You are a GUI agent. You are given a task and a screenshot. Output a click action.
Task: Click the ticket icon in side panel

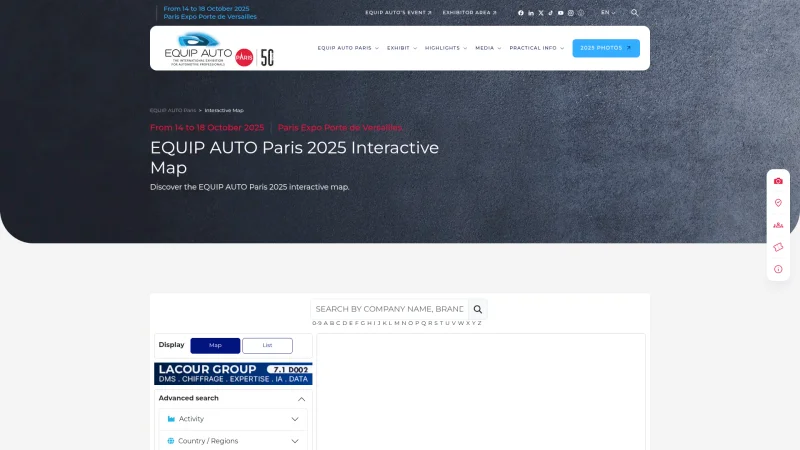coord(778,247)
